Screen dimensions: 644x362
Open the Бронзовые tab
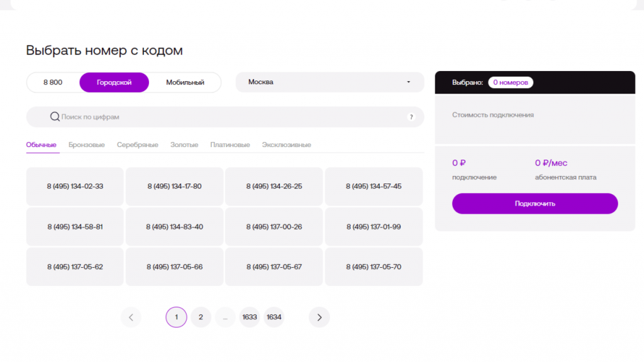(x=87, y=145)
